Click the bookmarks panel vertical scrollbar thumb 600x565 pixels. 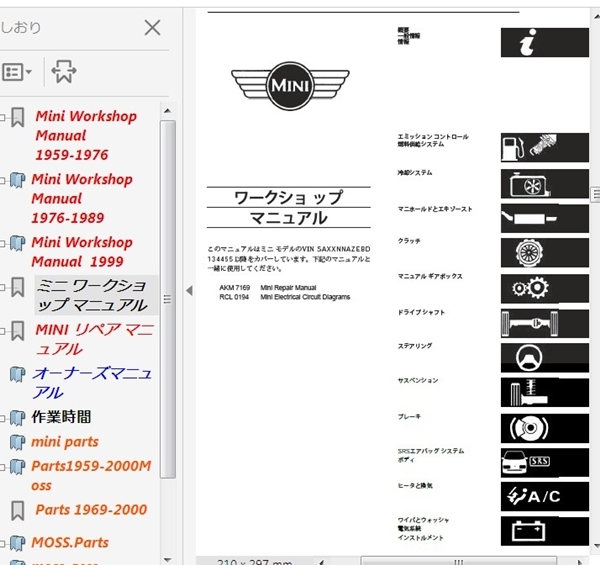[x=167, y=299]
